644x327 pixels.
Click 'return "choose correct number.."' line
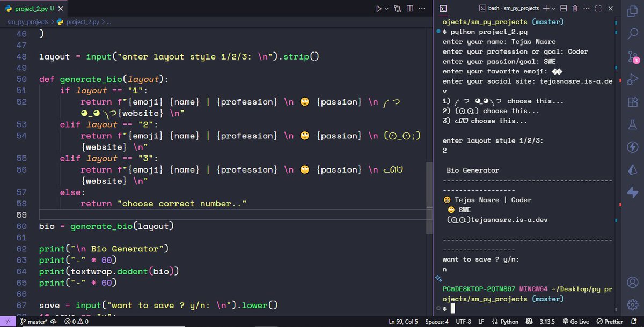click(163, 204)
